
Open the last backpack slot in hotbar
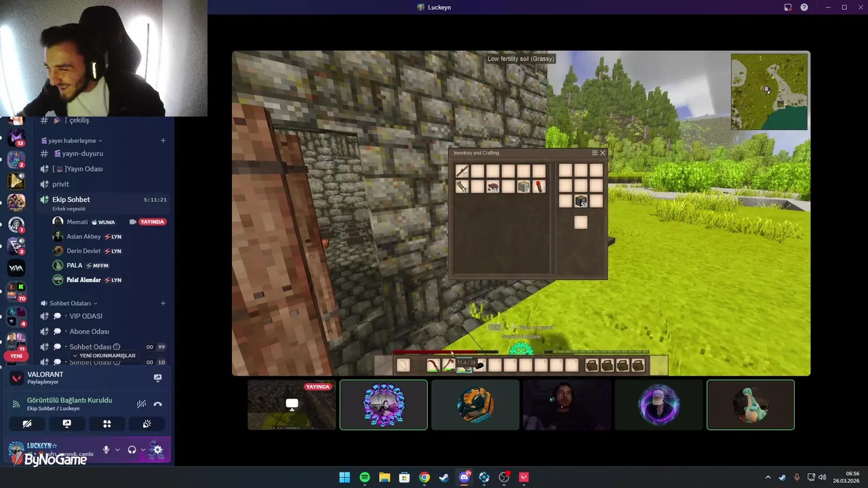[638, 366]
